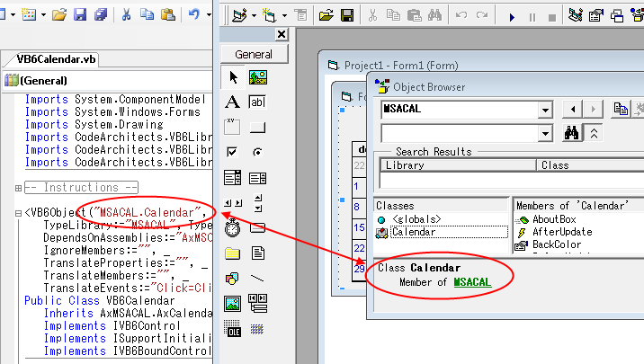Close the toolbox panel with the X
Screen dimensions: 644x364
(x=282, y=34)
